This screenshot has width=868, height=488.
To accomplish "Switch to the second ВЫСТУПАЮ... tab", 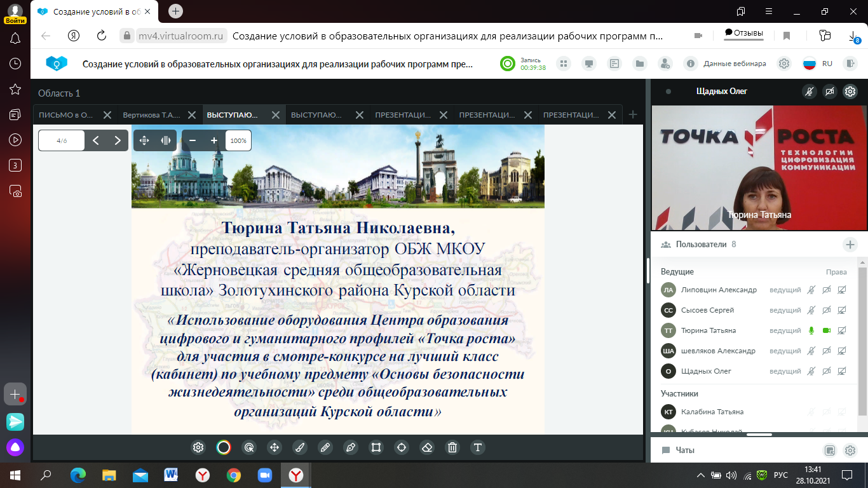I will pos(316,115).
